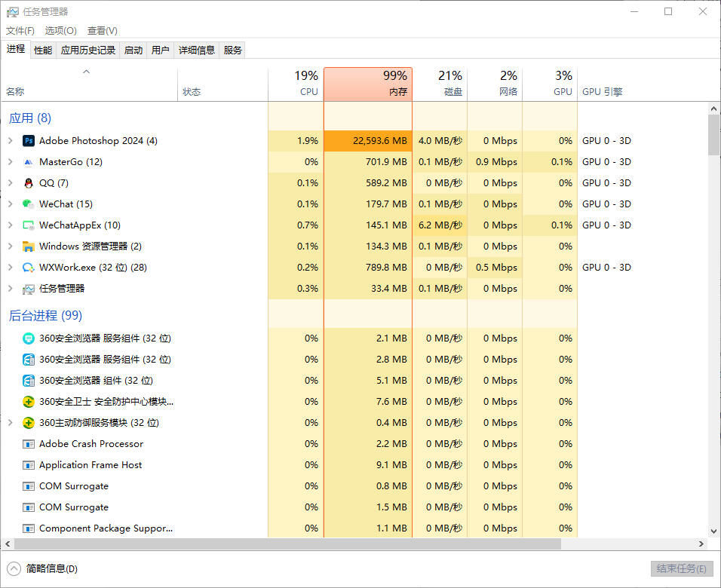This screenshot has height=588, width=721.
Task: Click the 结束任务(E) button
Action: [x=682, y=568]
